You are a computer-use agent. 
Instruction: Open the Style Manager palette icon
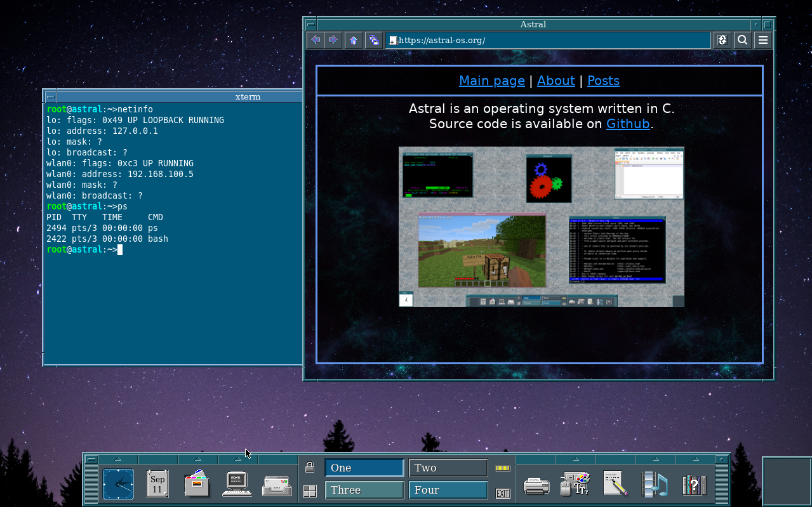(576, 484)
